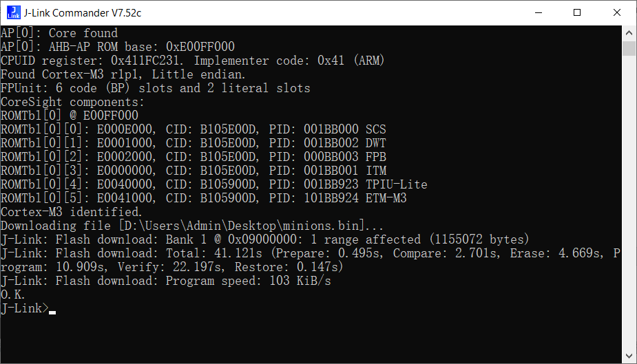
Task: Click the 'Bank 1 @ 0x09000000' flash download line
Action: click(x=265, y=240)
